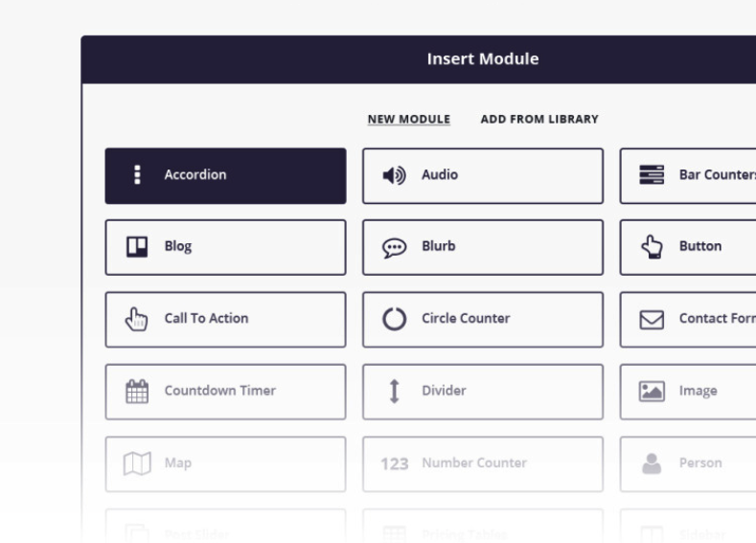The image size is (756, 543).
Task: Click the Audio speaker icon
Action: pyautogui.click(x=394, y=175)
